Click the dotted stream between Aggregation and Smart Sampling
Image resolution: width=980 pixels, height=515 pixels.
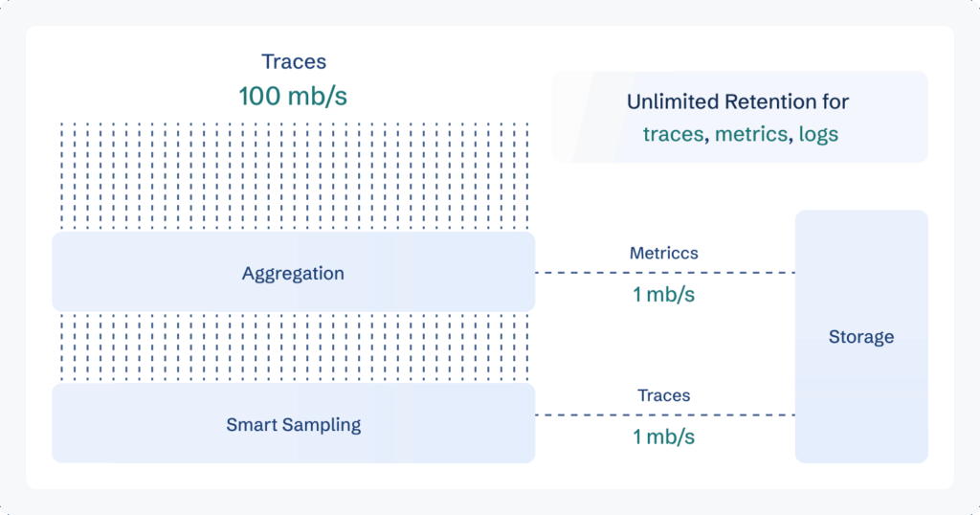click(294, 347)
